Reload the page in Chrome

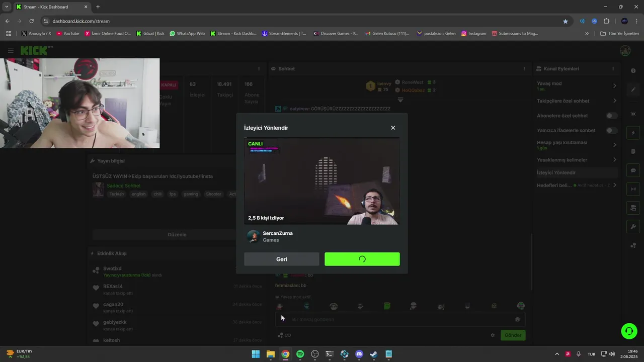click(x=31, y=21)
